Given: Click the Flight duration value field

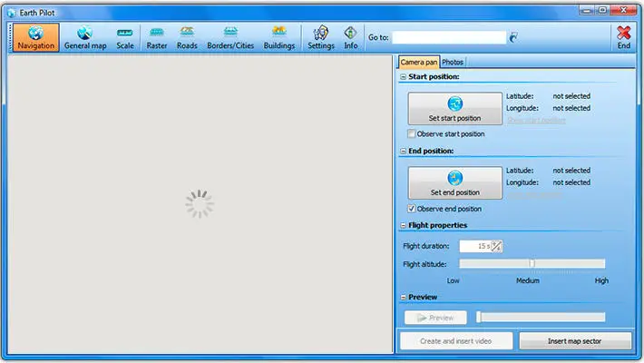Looking at the screenshot, I should [x=475, y=246].
